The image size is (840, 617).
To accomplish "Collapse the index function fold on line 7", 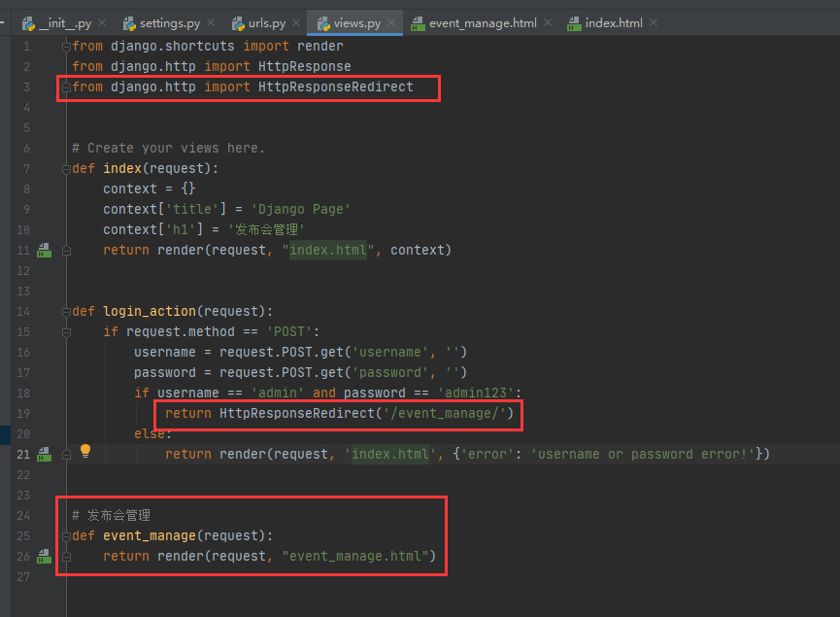I will pyautogui.click(x=66, y=169).
